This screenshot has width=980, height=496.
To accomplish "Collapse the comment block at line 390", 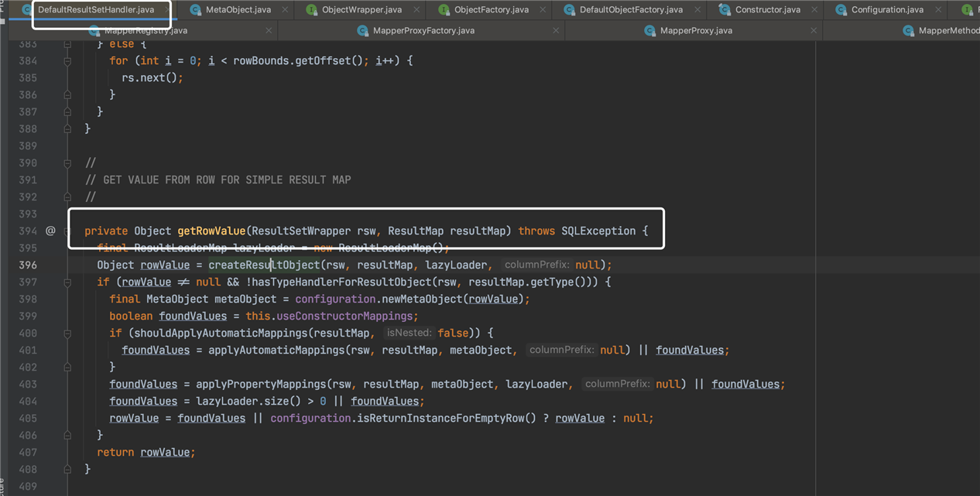I will click(67, 162).
